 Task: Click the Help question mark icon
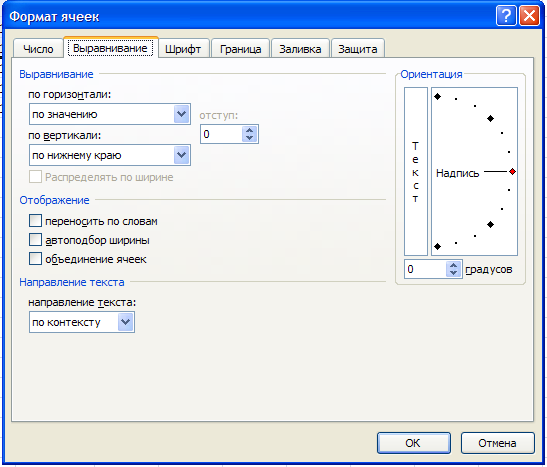(x=506, y=15)
